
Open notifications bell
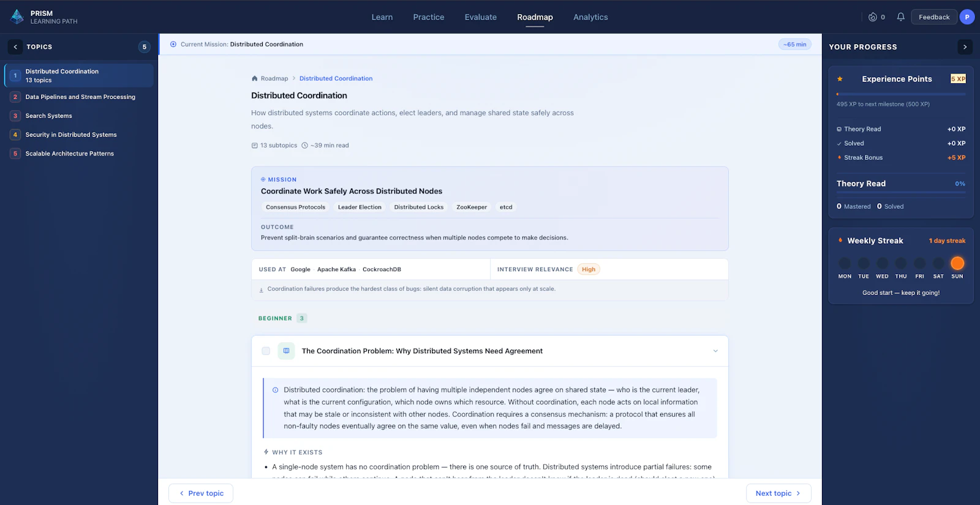coord(900,17)
